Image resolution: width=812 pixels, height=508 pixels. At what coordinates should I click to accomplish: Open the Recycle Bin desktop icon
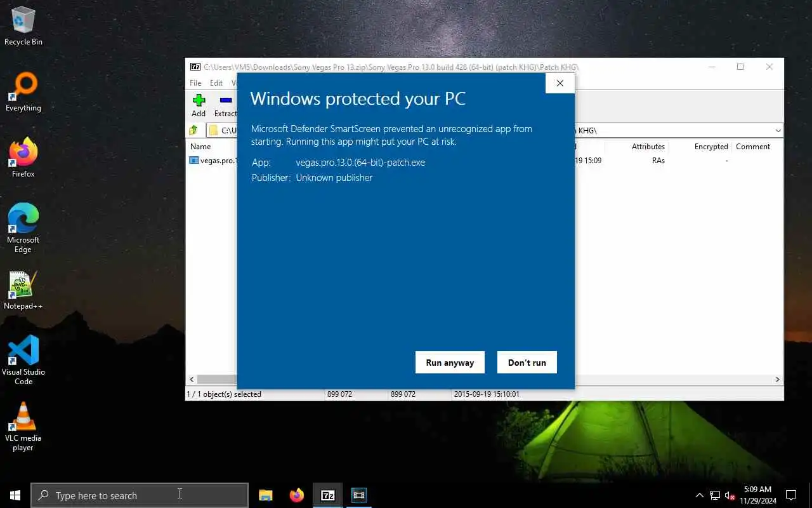[x=23, y=26]
